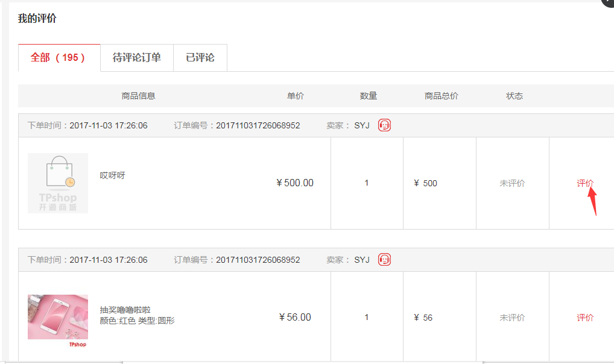
Task: Click 评价 link for the 哎呀呀 product
Action: 585,183
